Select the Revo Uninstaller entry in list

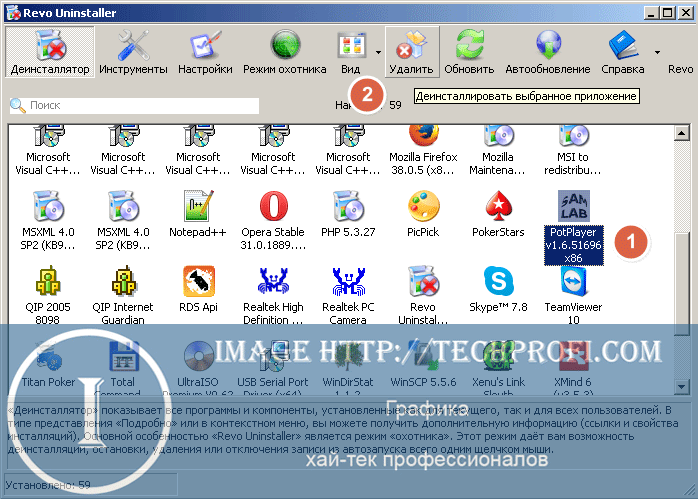(423, 295)
